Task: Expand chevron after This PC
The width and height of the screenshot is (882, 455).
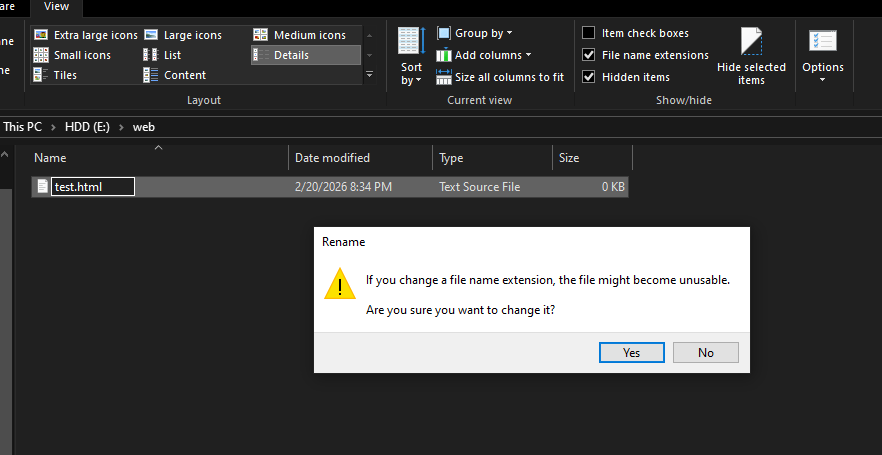Action: [53, 127]
